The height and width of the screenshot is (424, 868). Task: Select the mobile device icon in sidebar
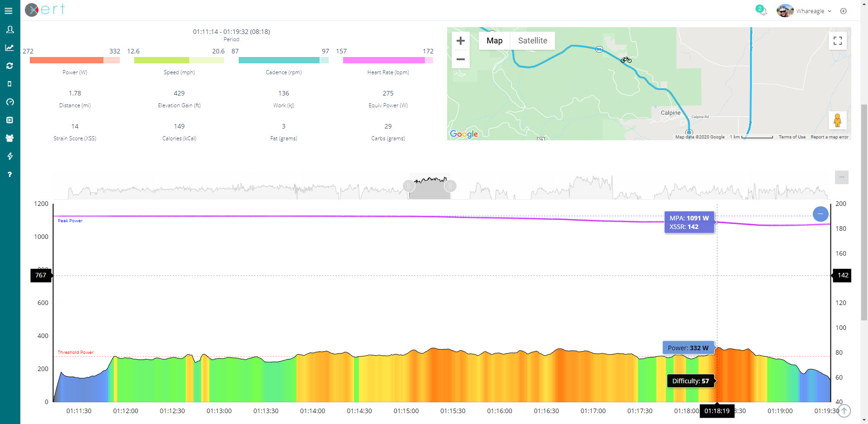click(9, 84)
